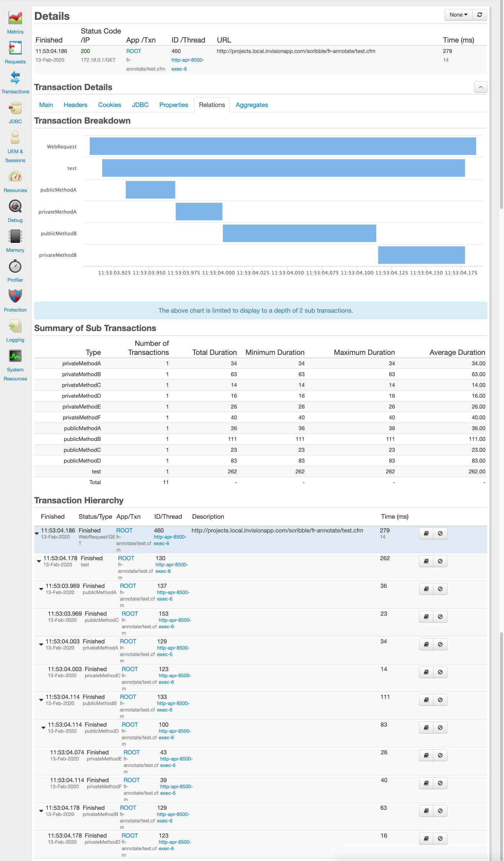
Task: Open the Memory chip icon
Action: point(15,237)
